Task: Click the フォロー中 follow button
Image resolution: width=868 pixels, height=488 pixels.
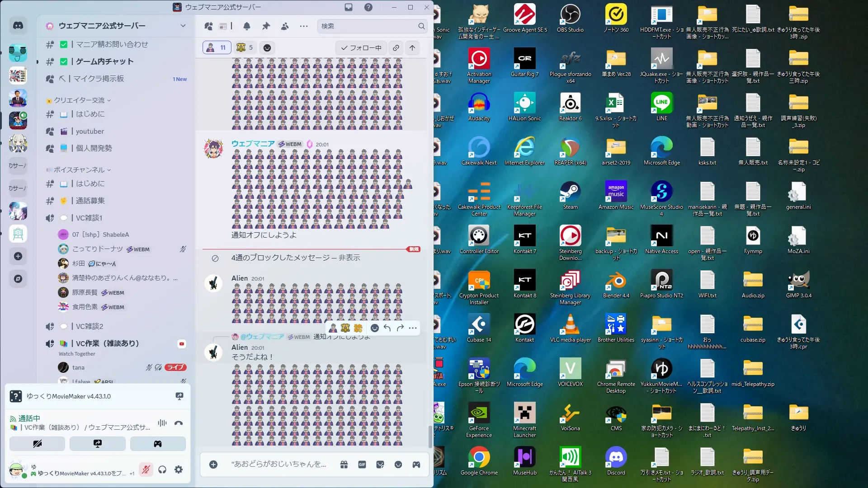Action: [x=361, y=48]
